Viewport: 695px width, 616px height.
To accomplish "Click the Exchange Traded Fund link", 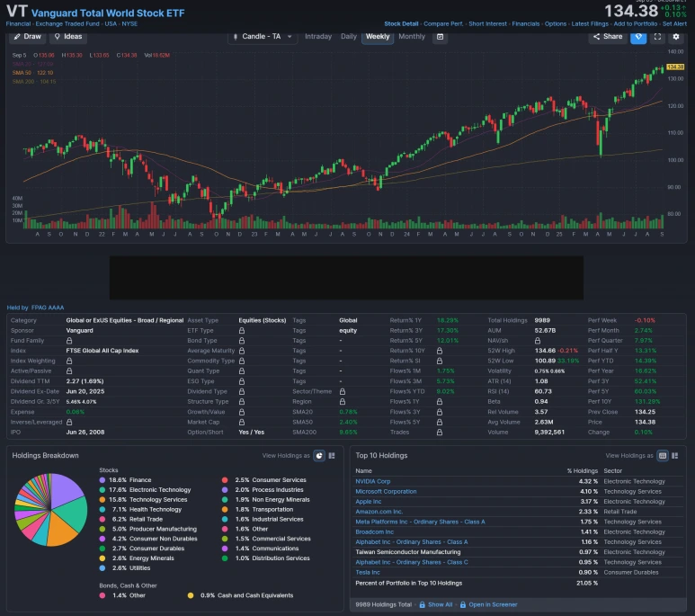I will [x=67, y=24].
